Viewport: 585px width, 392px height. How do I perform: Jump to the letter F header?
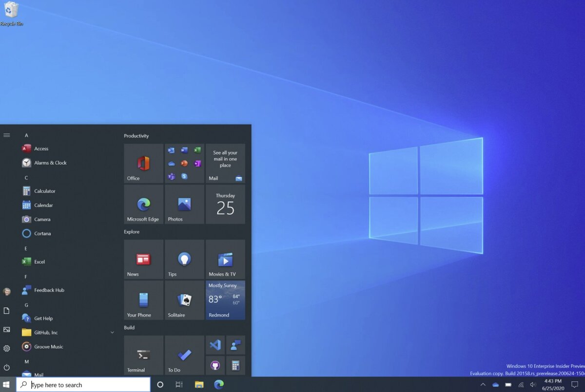pos(26,277)
